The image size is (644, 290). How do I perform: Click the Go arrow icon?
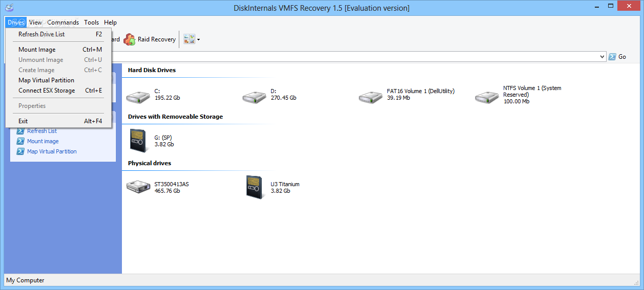[612, 57]
